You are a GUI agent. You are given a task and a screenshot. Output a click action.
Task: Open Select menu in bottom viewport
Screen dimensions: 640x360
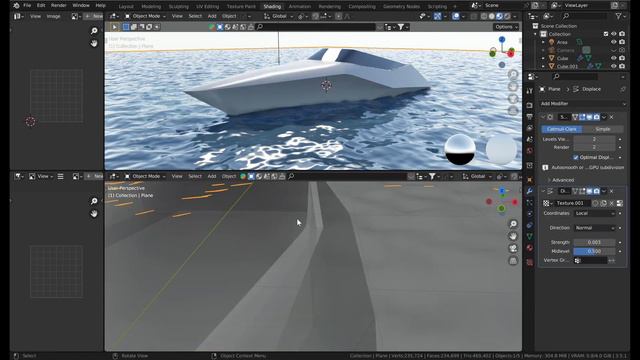[x=195, y=176]
